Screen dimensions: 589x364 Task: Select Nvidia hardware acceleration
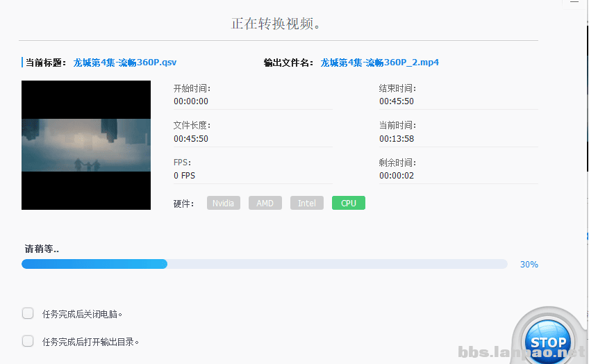pyautogui.click(x=224, y=203)
